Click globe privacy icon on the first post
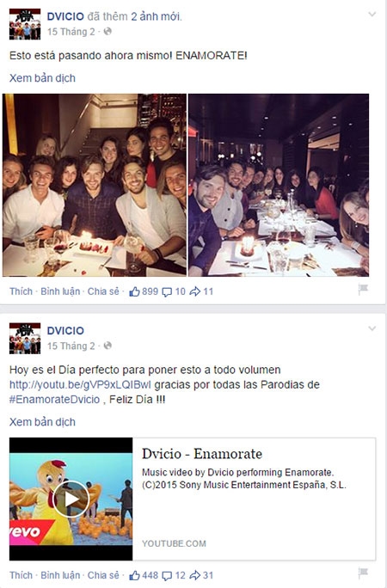Screen dimensions: 387x588 [x=107, y=32]
